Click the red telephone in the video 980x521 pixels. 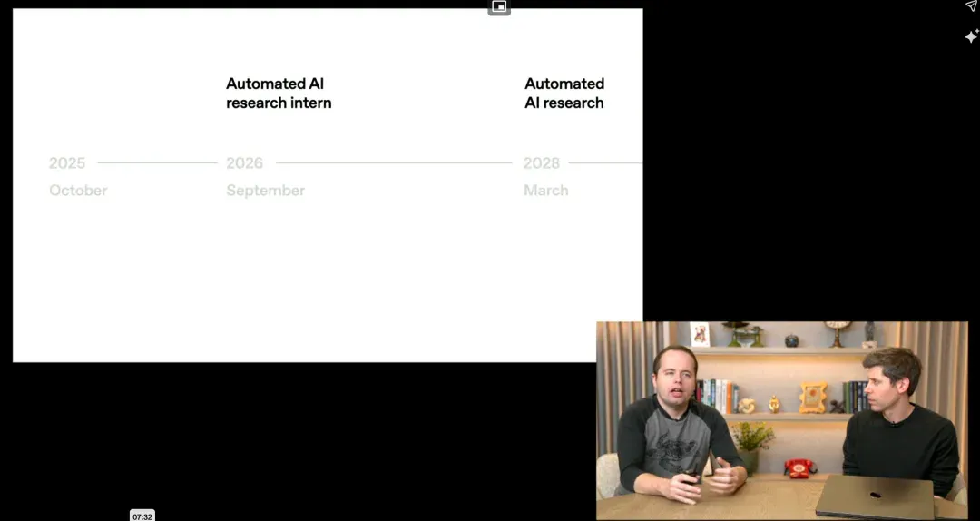tap(799, 467)
